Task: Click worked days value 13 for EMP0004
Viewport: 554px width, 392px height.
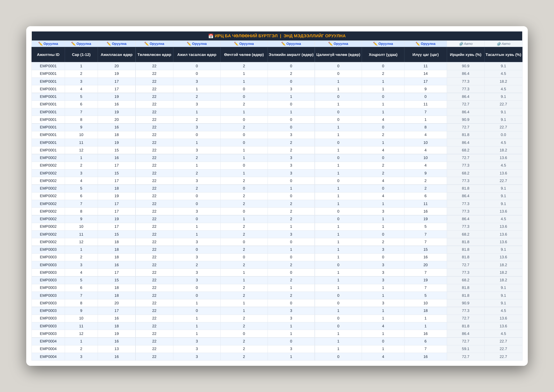Action: point(117,349)
